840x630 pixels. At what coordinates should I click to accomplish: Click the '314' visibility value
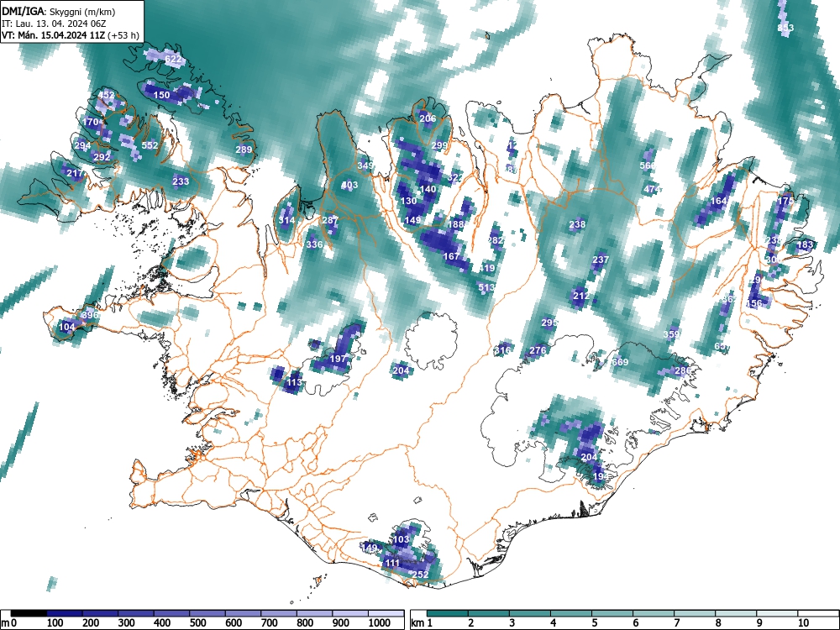coord(286,220)
